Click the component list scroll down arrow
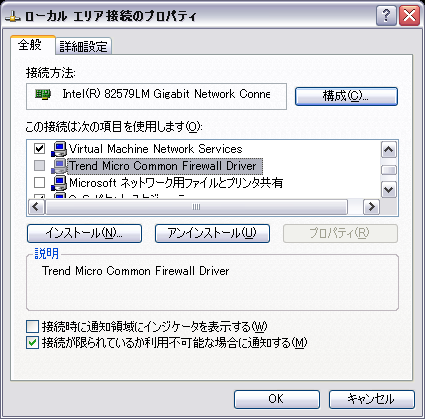Viewport: 425px width, 419px height. pyautogui.click(x=389, y=190)
